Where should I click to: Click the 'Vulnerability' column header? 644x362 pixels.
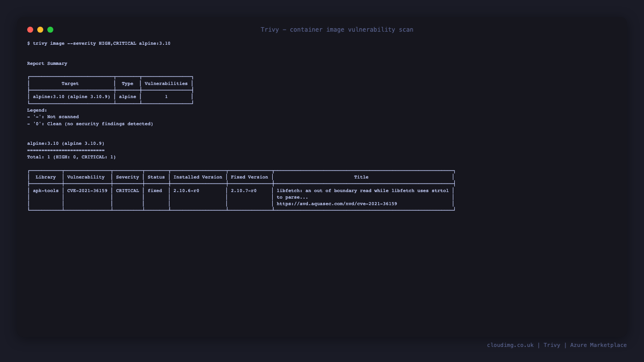click(86, 177)
